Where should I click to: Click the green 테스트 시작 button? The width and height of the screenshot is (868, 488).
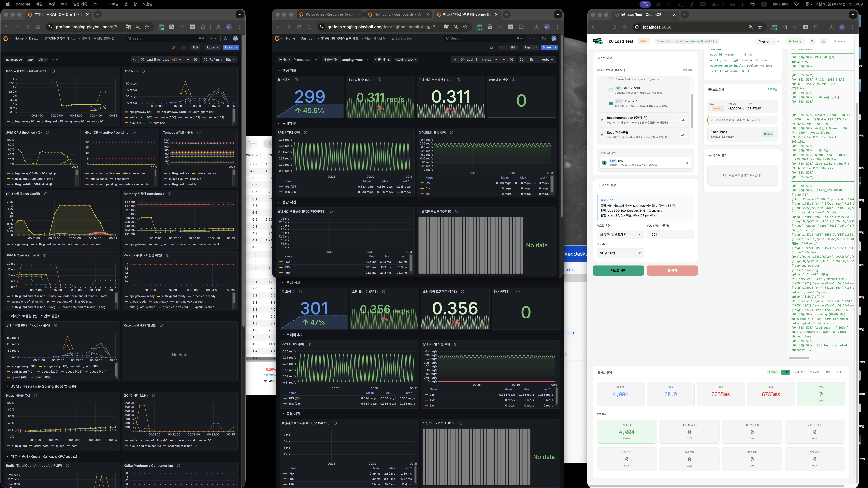(x=618, y=270)
